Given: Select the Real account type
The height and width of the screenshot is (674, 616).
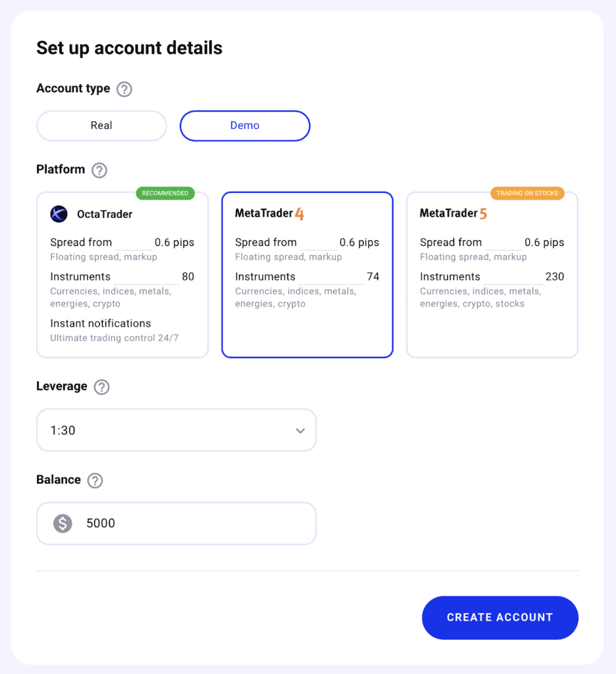Looking at the screenshot, I should tap(101, 126).
